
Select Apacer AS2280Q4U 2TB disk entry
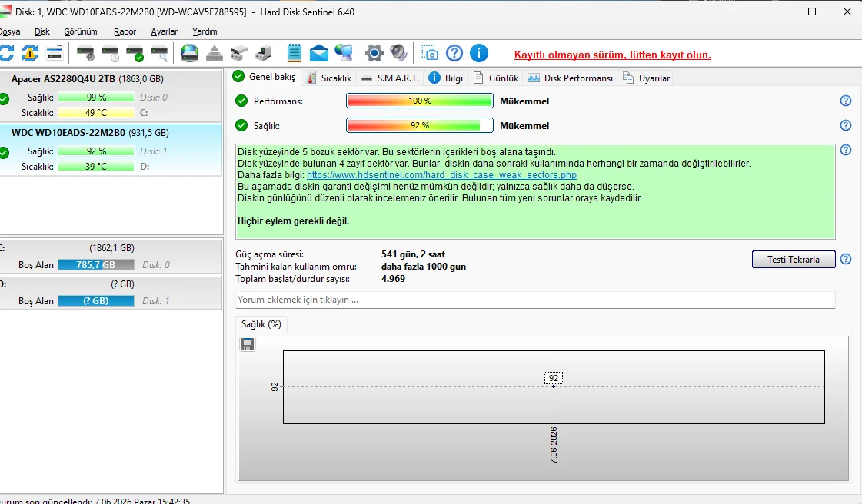pos(111,95)
